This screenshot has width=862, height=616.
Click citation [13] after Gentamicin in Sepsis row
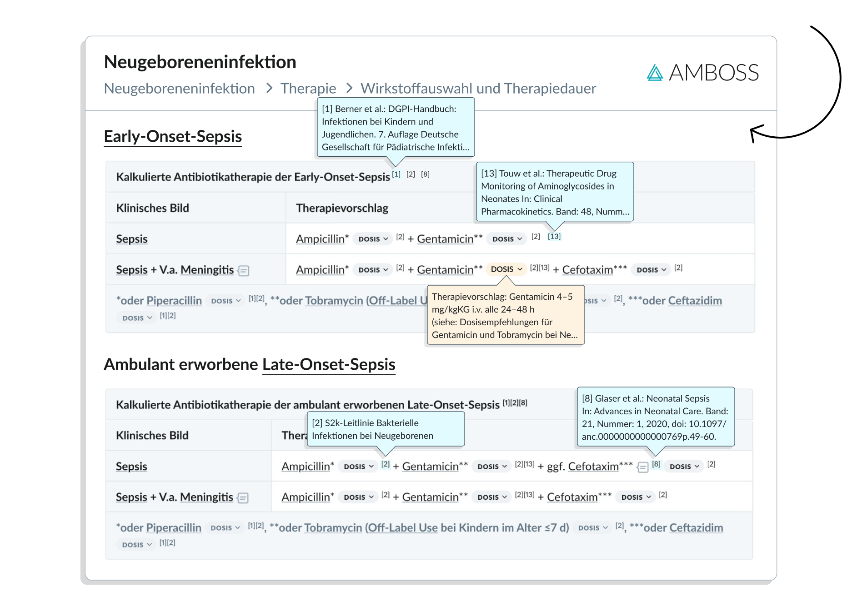point(554,236)
